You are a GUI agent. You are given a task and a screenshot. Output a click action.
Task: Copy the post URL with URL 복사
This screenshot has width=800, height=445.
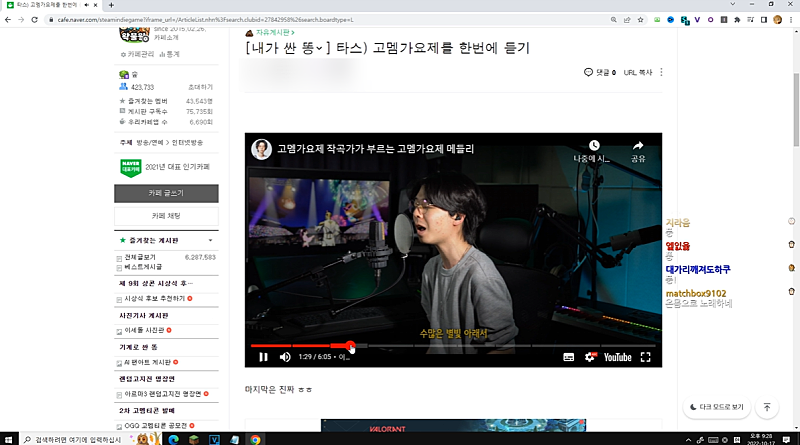point(638,72)
